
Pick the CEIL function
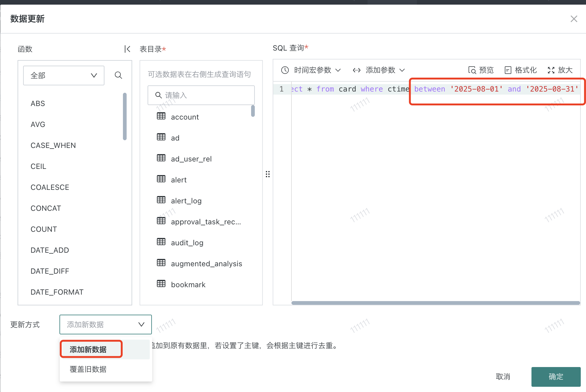pyautogui.click(x=39, y=166)
